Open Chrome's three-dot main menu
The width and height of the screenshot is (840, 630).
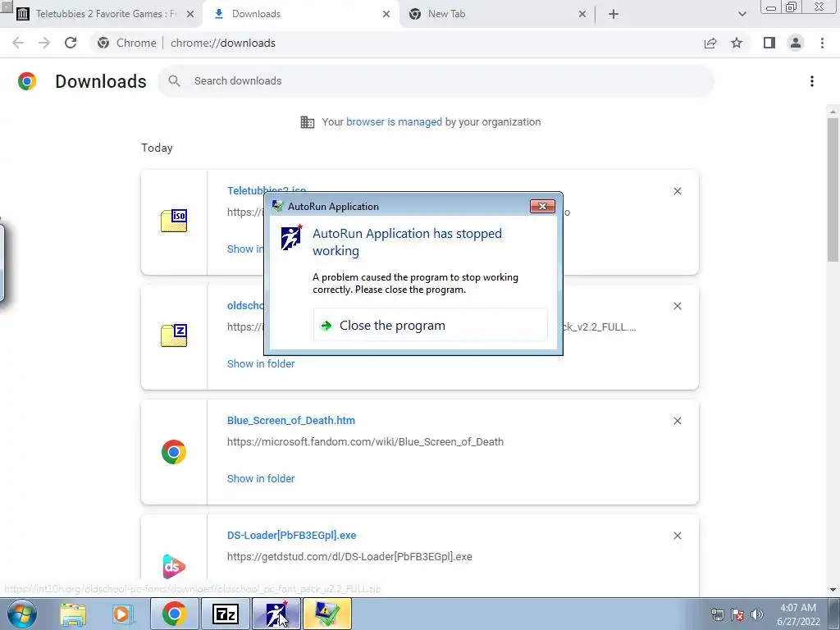pyautogui.click(x=822, y=43)
